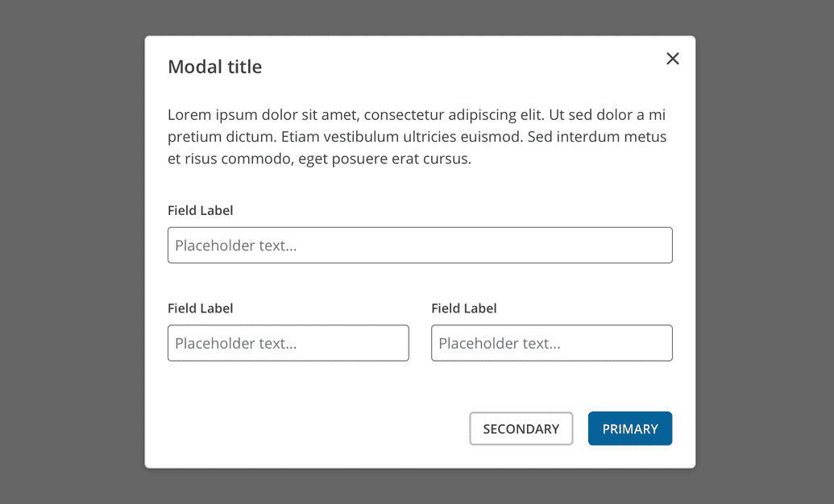Screen dimensions: 834x504
Task: Click the dark overlay below the modal
Action: pyautogui.click(x=417, y=486)
